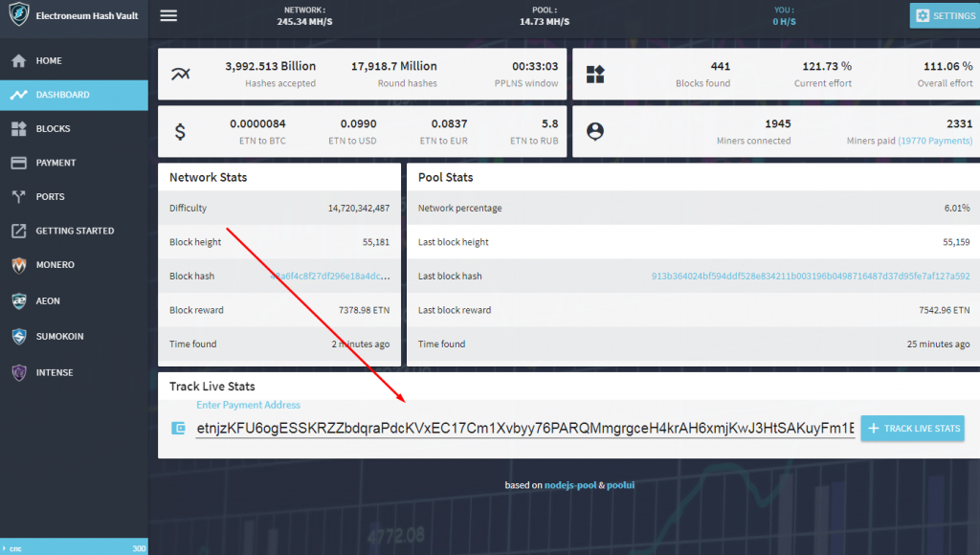
Task: Click the Electroneum Hash Vault shield logo
Action: 18,16
